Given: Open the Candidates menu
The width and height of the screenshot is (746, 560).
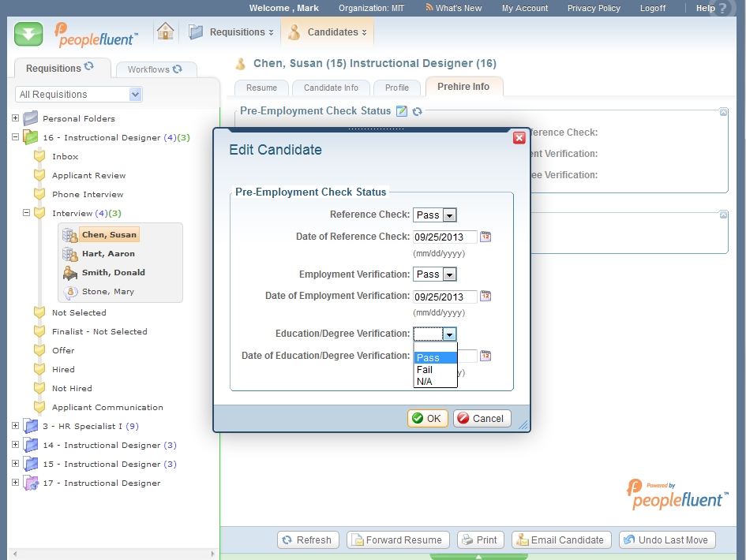Looking at the screenshot, I should point(329,32).
